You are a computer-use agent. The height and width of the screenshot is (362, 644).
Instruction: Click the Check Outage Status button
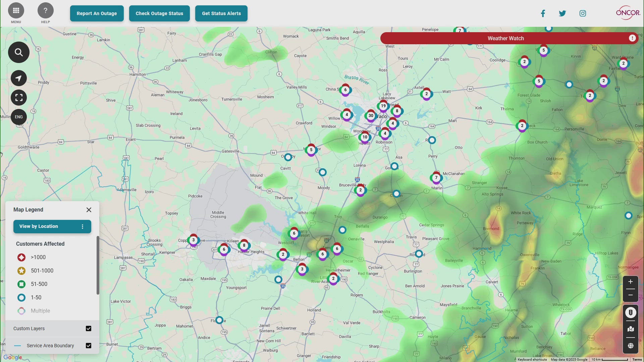[159, 13]
